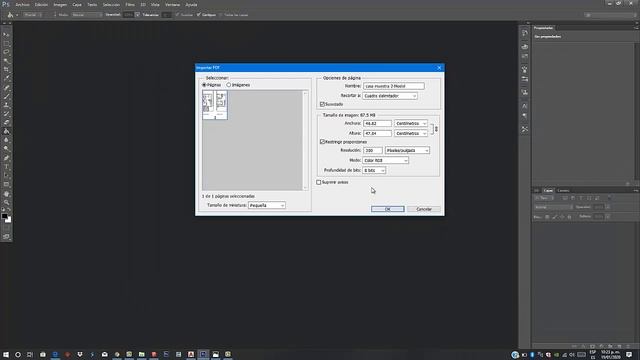
Task: Open the Edición menu
Action: tap(41, 4)
